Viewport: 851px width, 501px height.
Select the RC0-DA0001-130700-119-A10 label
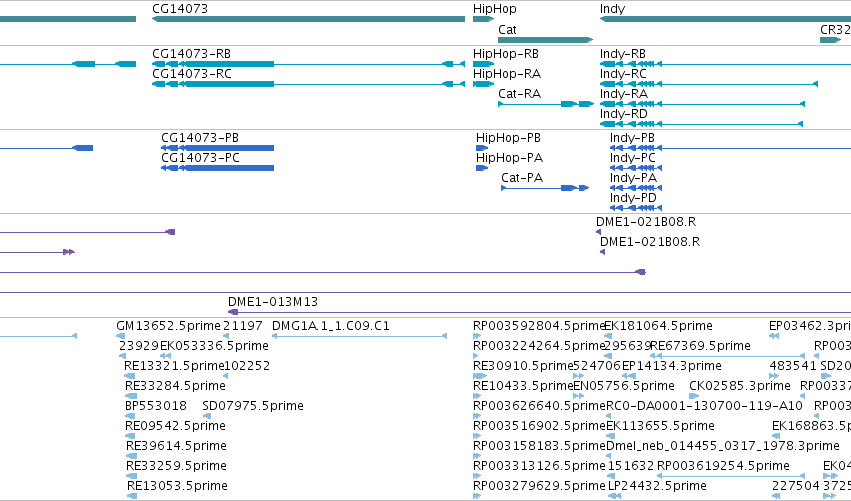[x=704, y=406]
